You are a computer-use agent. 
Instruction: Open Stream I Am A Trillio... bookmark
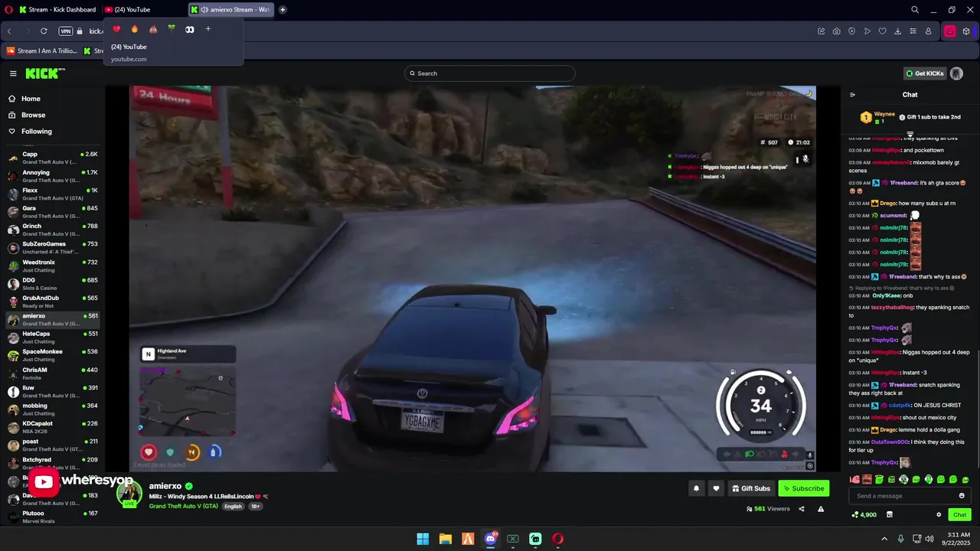point(42,51)
